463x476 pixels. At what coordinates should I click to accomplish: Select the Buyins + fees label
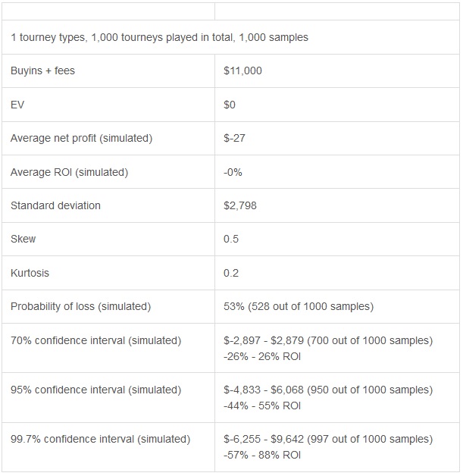(x=42, y=70)
